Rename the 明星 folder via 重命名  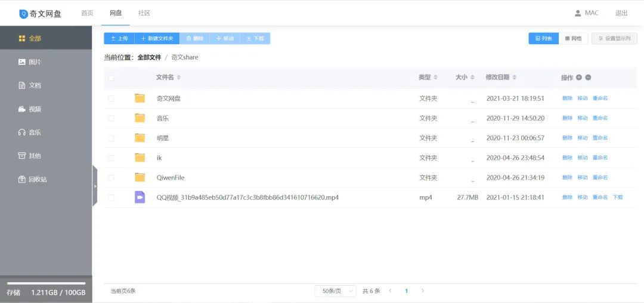tap(600, 138)
